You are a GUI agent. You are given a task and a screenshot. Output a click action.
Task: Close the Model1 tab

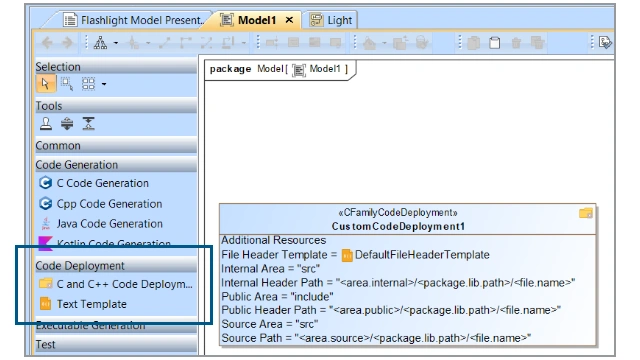[x=289, y=20]
